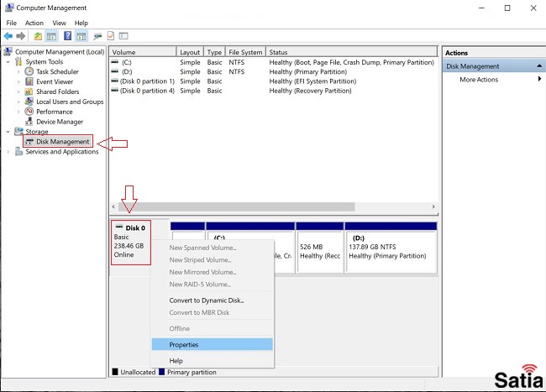Open Local Users and Groups node
Screen dimensions: 546x392
[70, 102]
